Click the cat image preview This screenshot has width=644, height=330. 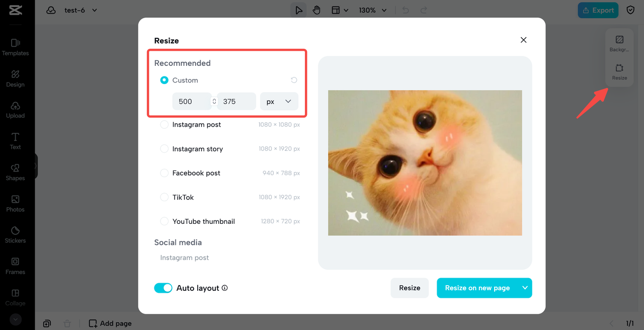(425, 163)
